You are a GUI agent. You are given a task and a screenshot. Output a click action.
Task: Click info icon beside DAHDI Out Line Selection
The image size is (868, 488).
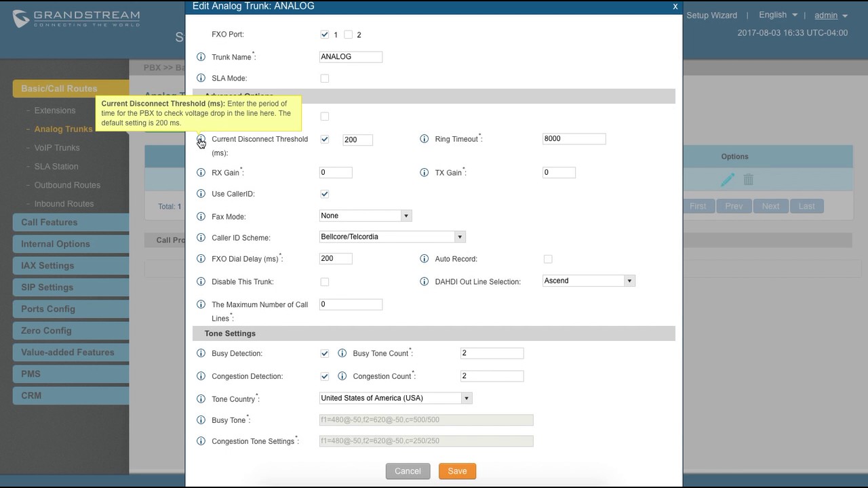coord(425,281)
